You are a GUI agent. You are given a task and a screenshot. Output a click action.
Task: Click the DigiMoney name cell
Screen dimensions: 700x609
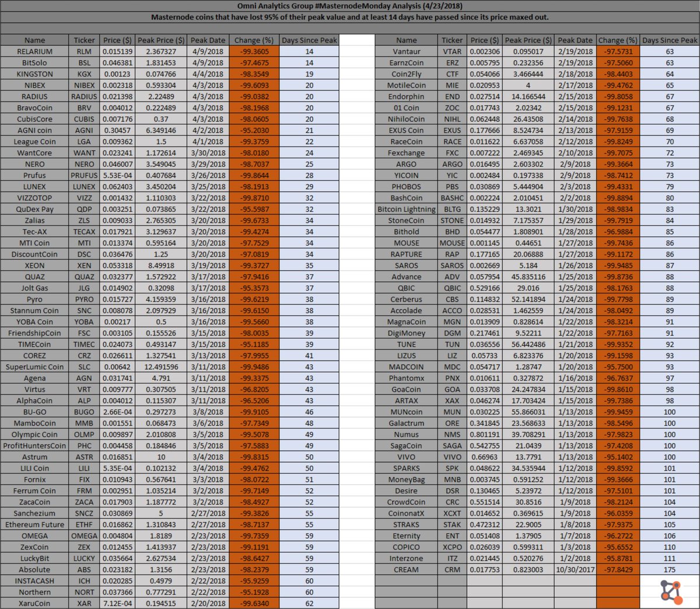click(407, 333)
